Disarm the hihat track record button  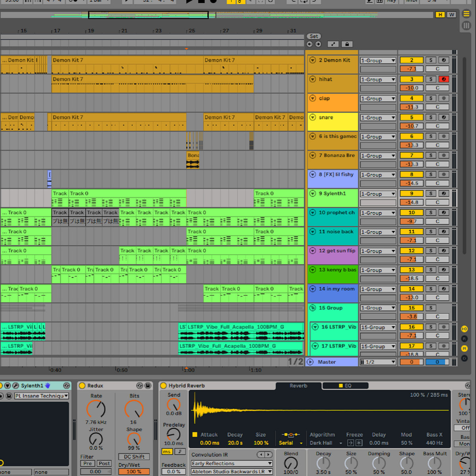(443, 79)
